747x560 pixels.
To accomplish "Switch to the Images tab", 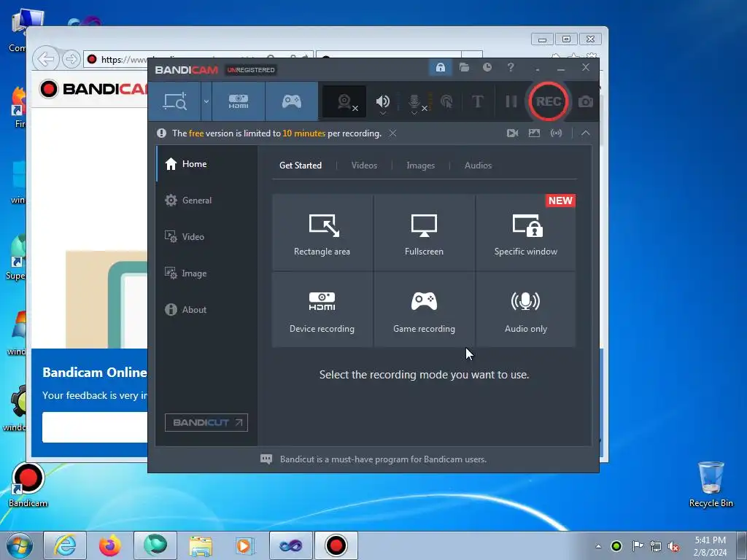I will [x=421, y=166].
